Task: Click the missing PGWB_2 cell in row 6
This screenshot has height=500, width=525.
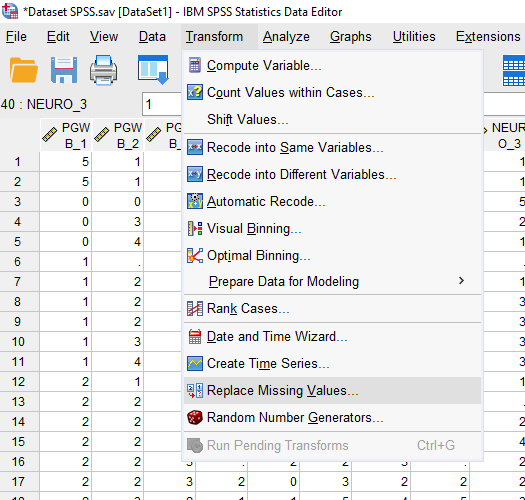Action: pos(118,262)
